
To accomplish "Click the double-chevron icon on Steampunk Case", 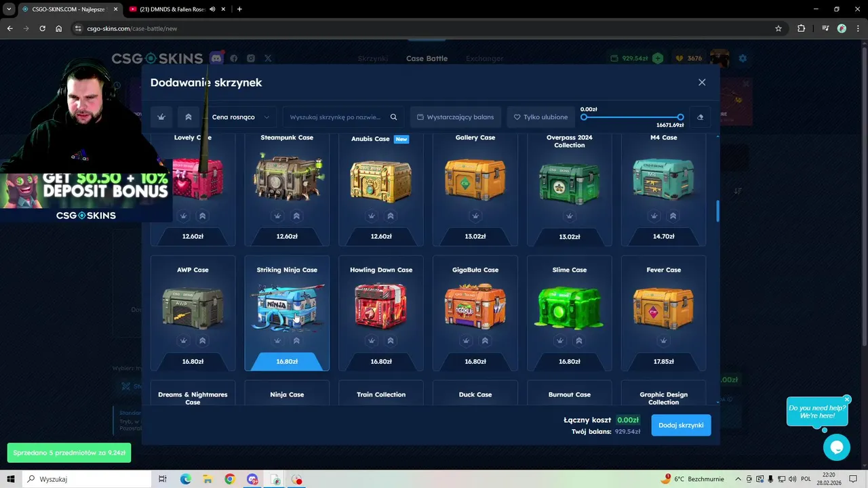I will [x=296, y=216].
